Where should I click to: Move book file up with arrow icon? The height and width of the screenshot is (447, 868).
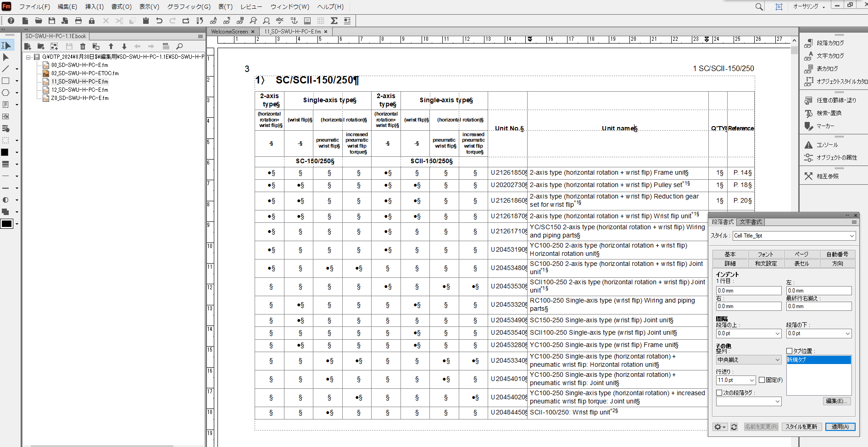pyautogui.click(x=111, y=46)
